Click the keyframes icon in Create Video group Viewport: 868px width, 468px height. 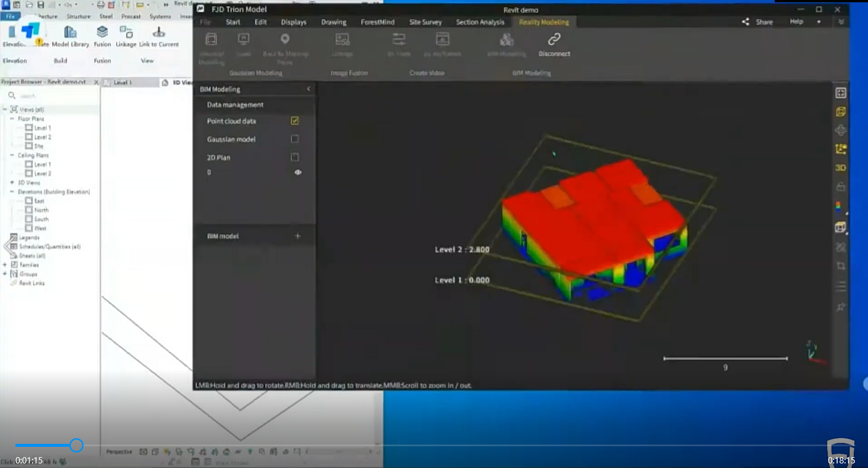tap(442, 39)
